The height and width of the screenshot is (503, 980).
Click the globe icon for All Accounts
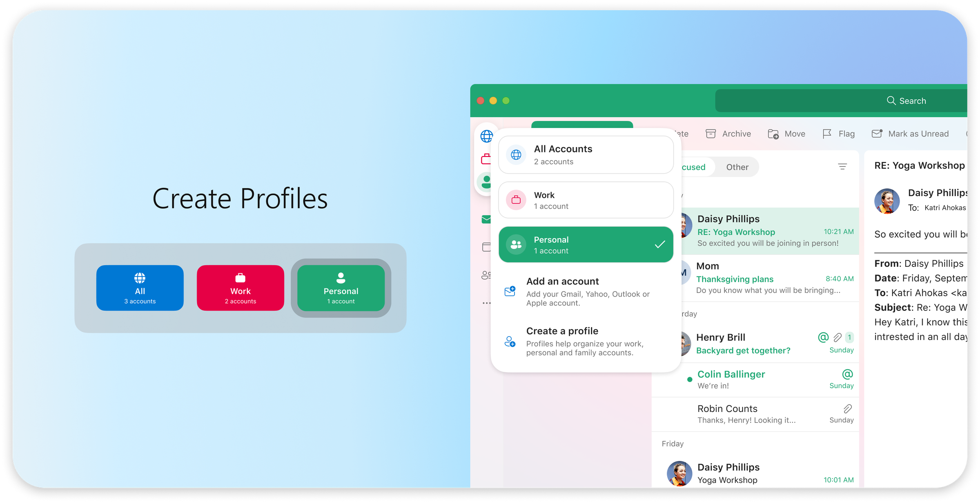(x=515, y=154)
